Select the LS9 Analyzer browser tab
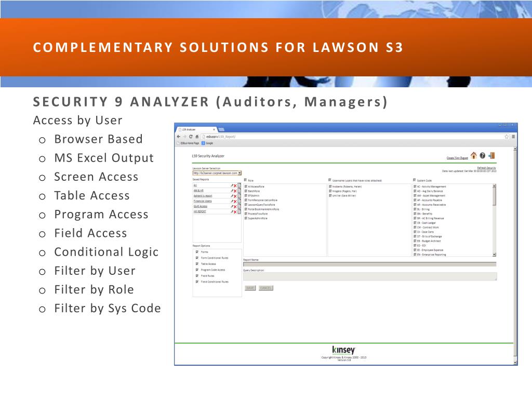The image size is (532, 399). coord(196,129)
